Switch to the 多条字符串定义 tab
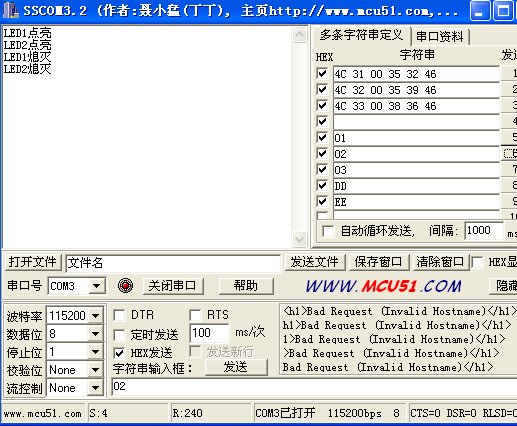517x426 pixels. coord(362,35)
